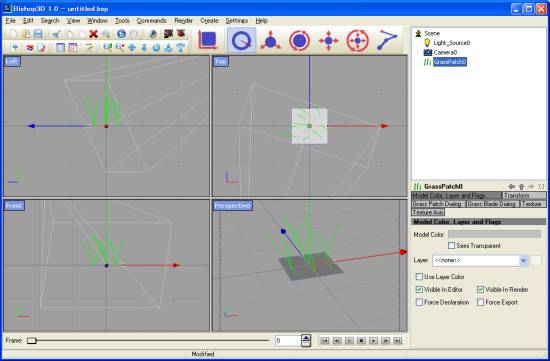Click the blue curved rotate view icon
The height and width of the screenshot is (361, 550).
pos(156,47)
